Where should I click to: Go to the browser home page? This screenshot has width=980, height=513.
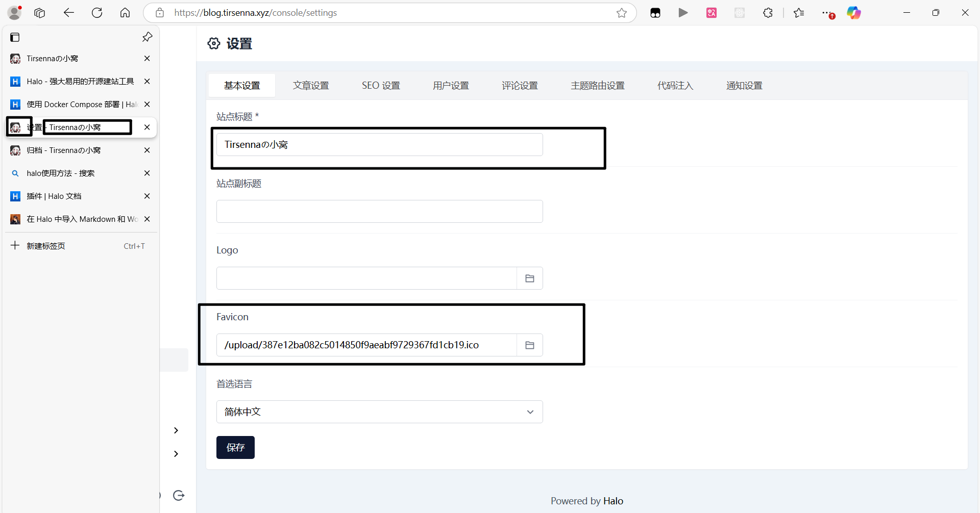pyautogui.click(x=125, y=13)
